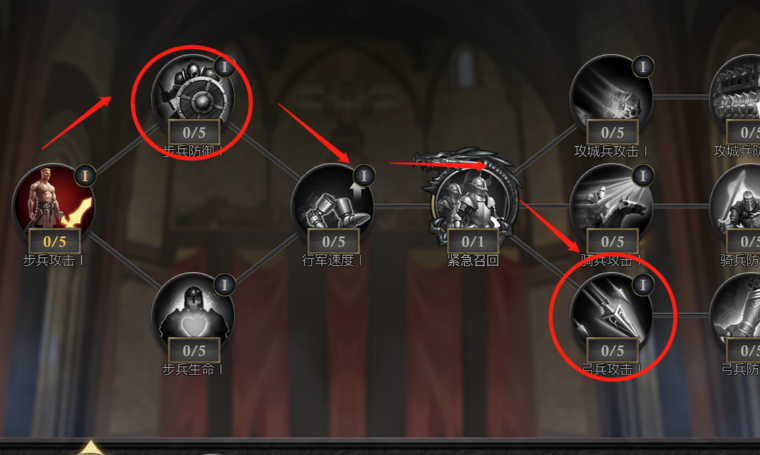Select the 步兵攻击 Ⅰ barbarian warrior skill
The width and height of the screenshot is (760, 455).
click(54, 205)
